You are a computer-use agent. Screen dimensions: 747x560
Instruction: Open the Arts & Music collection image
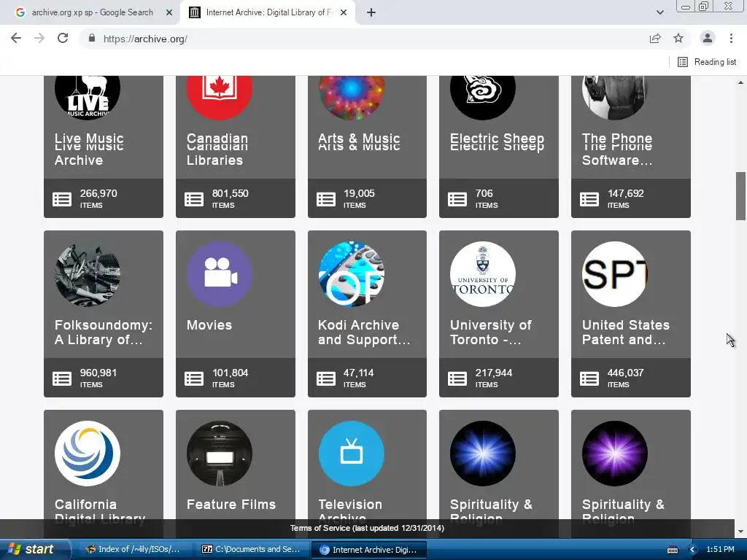coord(351,98)
